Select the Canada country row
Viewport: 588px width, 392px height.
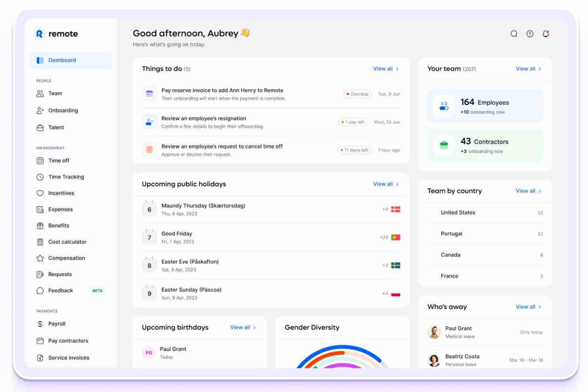(x=485, y=255)
